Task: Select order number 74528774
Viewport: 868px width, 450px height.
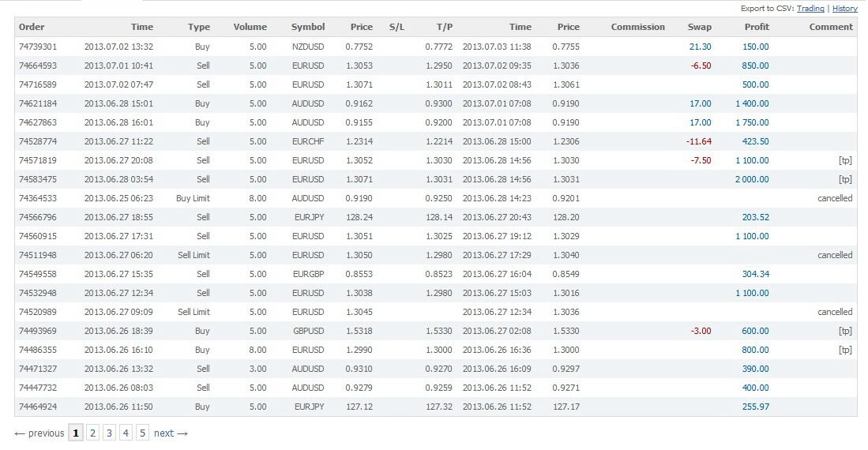Action: tap(38, 141)
